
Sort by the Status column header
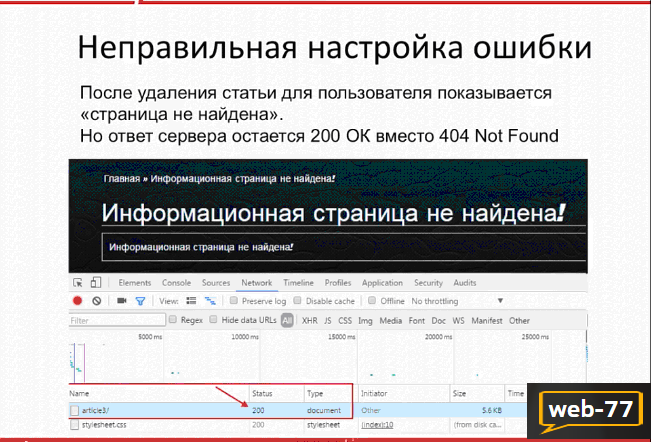(277, 393)
